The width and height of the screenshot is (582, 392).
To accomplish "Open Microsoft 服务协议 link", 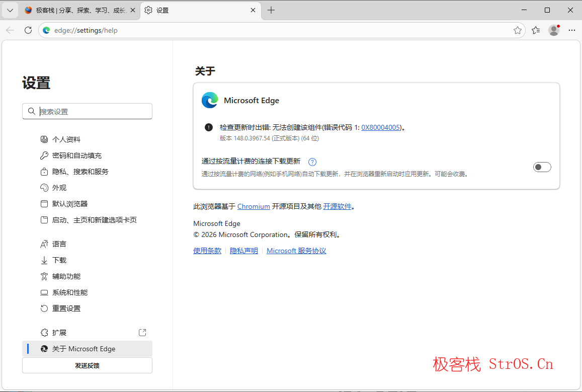I will [296, 251].
